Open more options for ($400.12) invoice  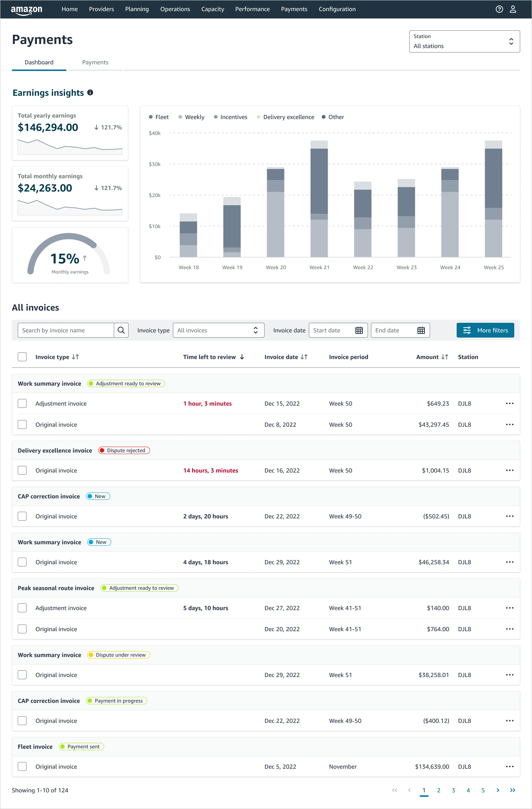[510, 721]
